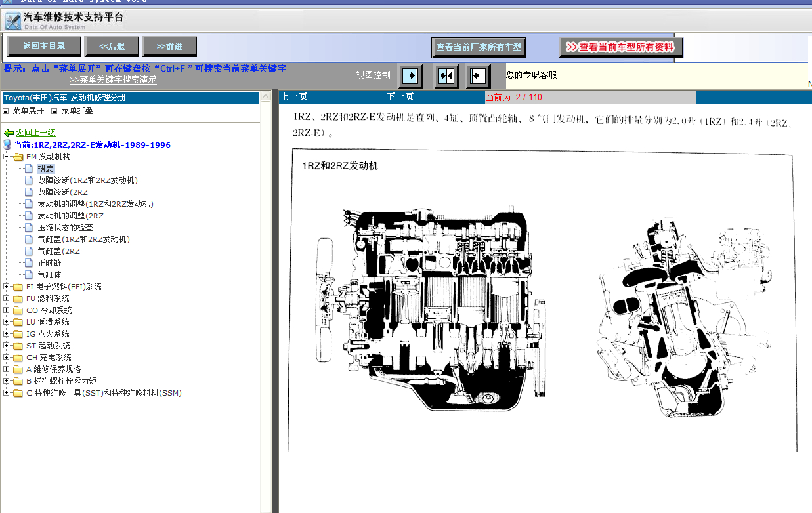Click the 当前为 2 / 110 page indicator

590,97
